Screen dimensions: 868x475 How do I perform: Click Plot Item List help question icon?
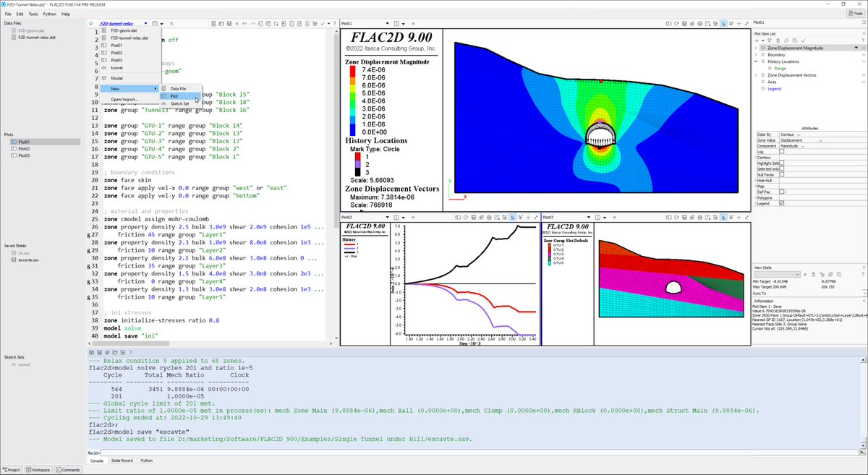pos(862,41)
